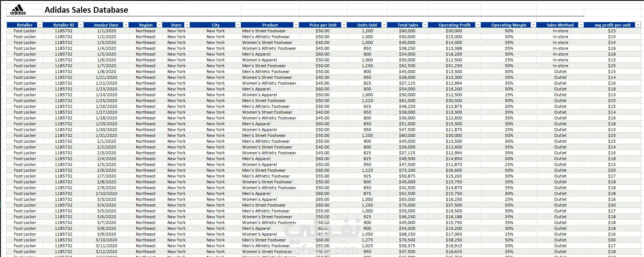The image size is (644, 257).
Task: Select the operating profit cell $31,250
Action: pos(454,66)
